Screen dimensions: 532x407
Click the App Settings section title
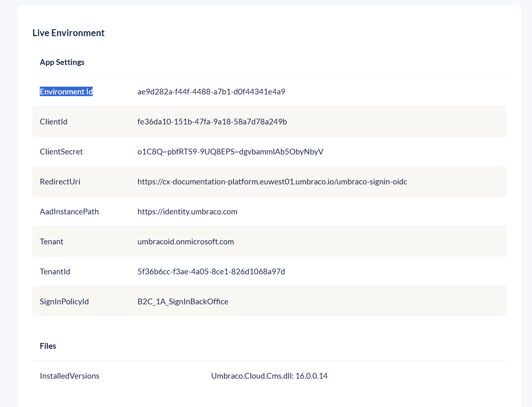[x=62, y=62]
